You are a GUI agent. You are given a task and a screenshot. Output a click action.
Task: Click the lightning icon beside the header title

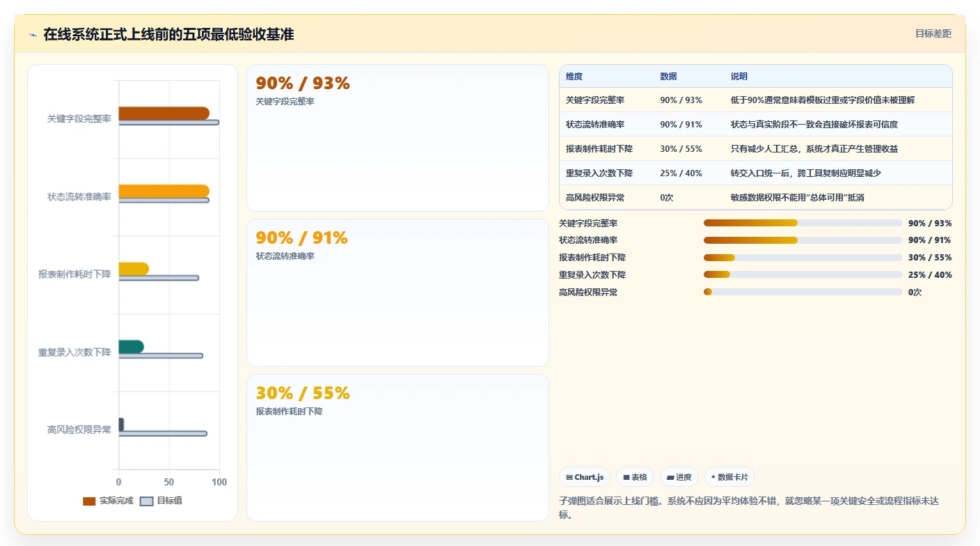coord(33,35)
